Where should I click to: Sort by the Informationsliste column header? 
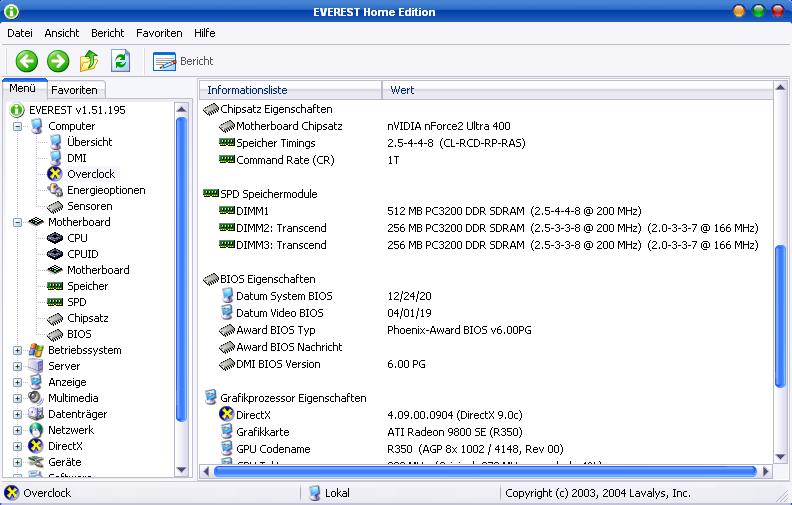[290, 90]
